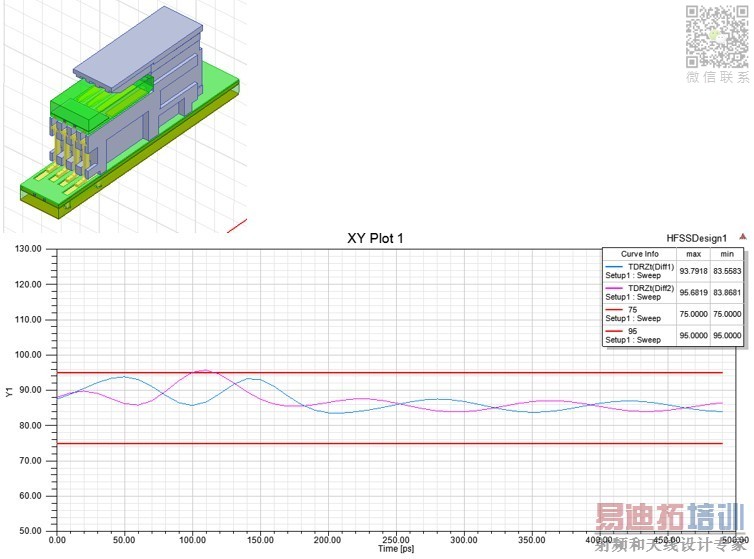754x559 pixels.
Task: Click the blue Diff1 line swatch
Action: point(614,267)
